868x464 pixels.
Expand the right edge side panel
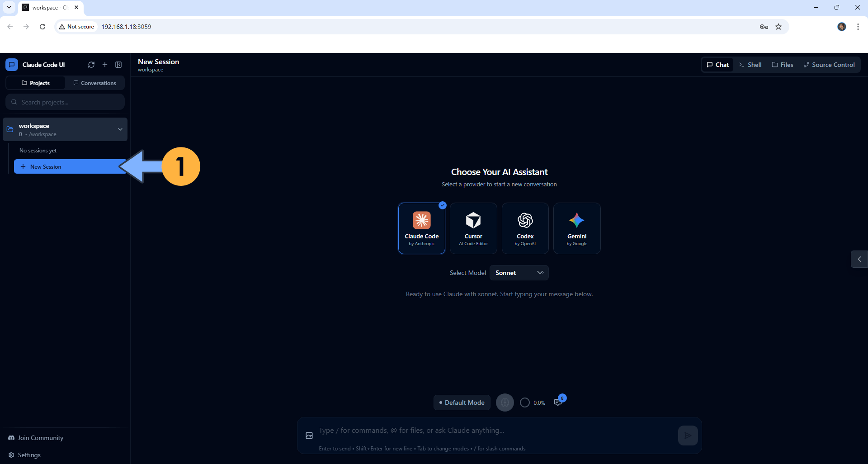point(859,259)
